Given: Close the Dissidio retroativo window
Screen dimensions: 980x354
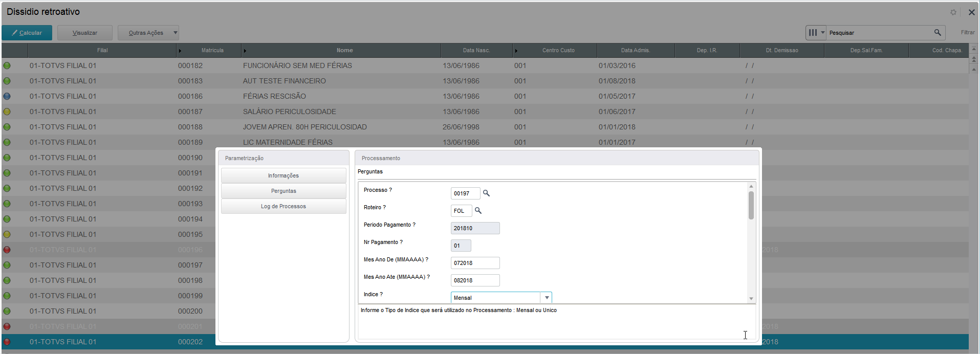Looking at the screenshot, I should 971,12.
